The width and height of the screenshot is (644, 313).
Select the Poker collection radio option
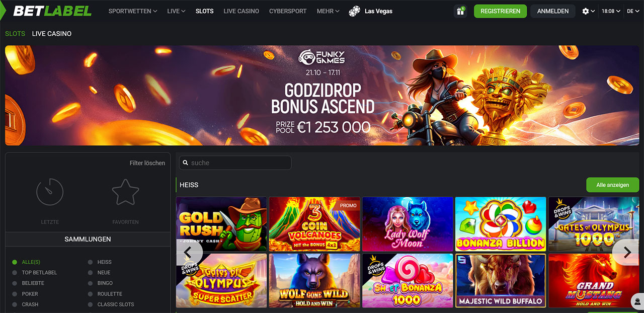(15, 294)
